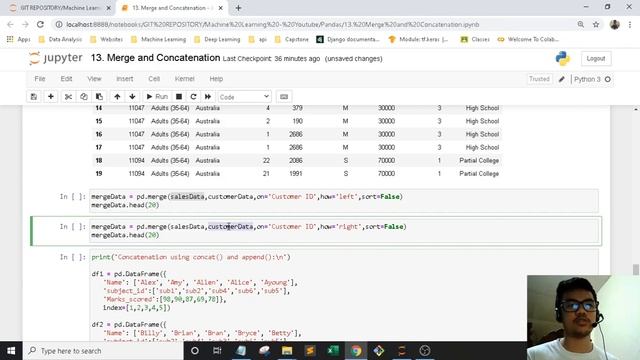
Task: Open the Chrome profile avatar
Action: (x=615, y=24)
